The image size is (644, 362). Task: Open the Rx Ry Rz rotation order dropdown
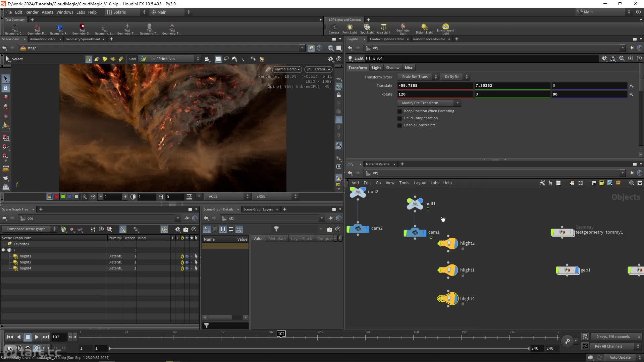point(454,77)
